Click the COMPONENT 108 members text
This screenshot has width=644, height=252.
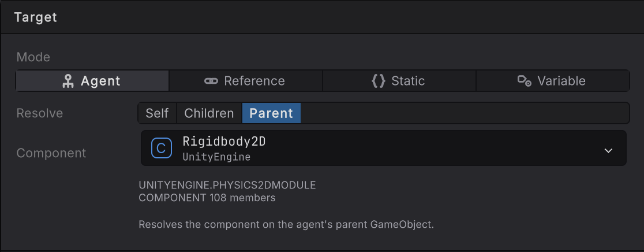pyautogui.click(x=207, y=198)
